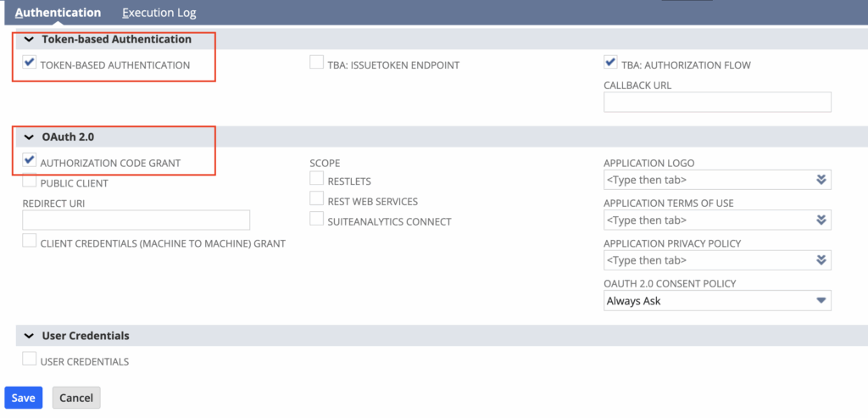Check the Restlets scope box
This screenshot has width=868, height=418.
coord(317,178)
